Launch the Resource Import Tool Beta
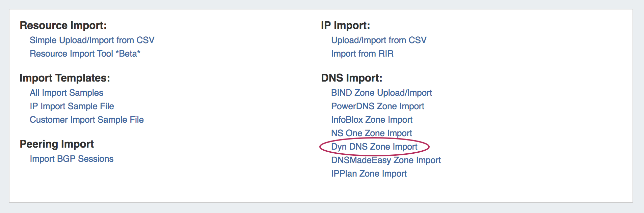The height and width of the screenshot is (213, 644). pyautogui.click(x=85, y=54)
